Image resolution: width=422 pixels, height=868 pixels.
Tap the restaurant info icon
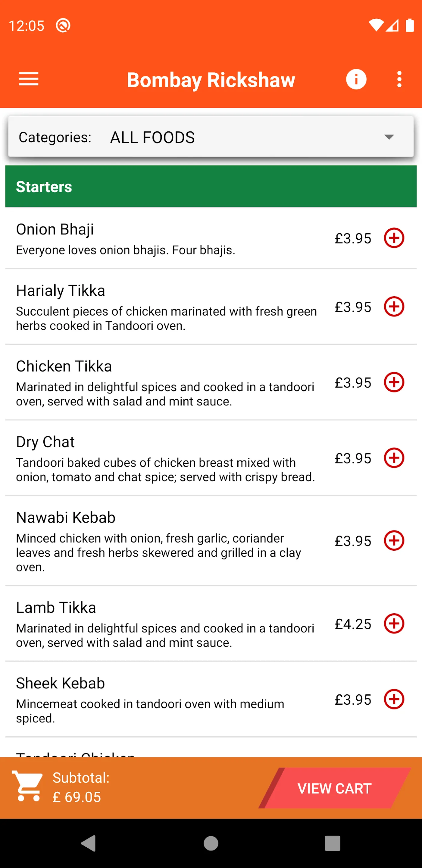pyautogui.click(x=356, y=79)
